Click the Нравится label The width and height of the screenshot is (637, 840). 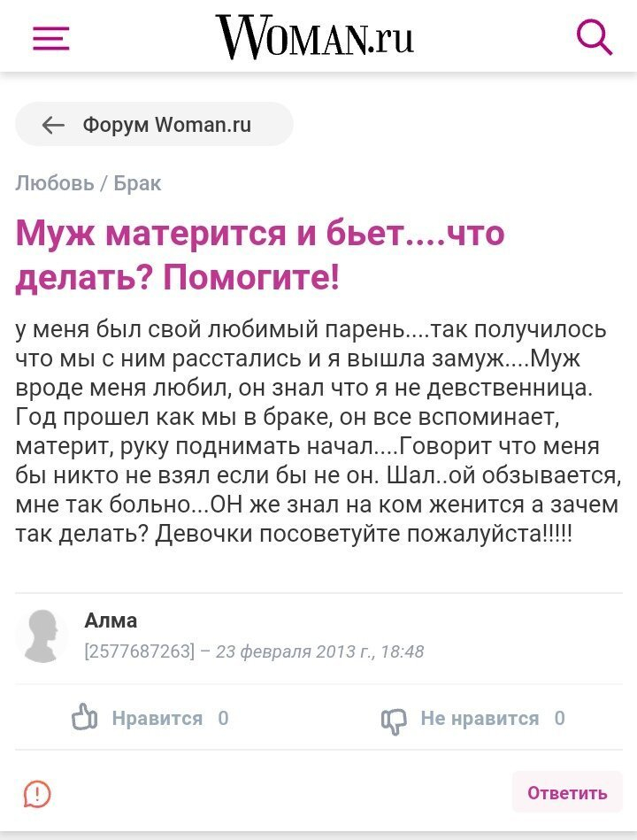tap(157, 718)
